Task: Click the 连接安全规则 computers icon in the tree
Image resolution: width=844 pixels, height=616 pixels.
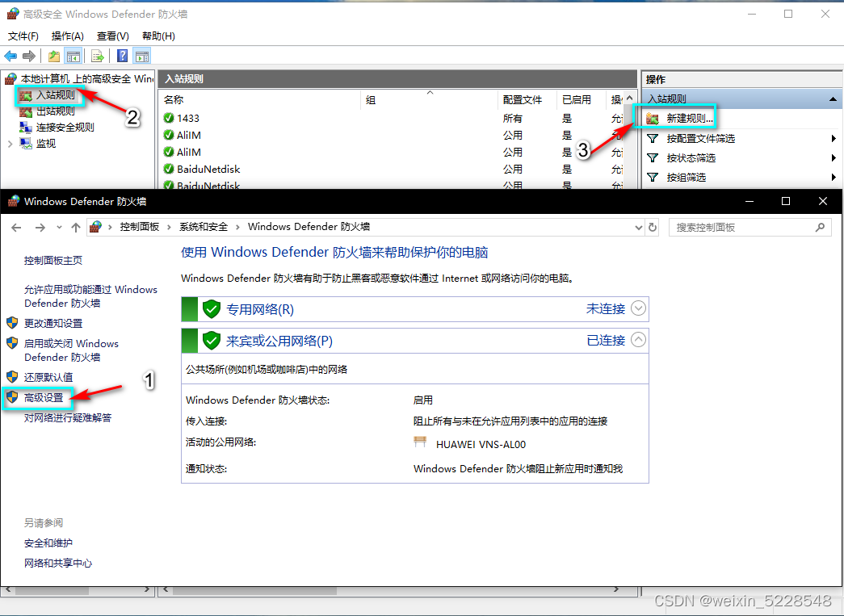Action: coord(25,128)
